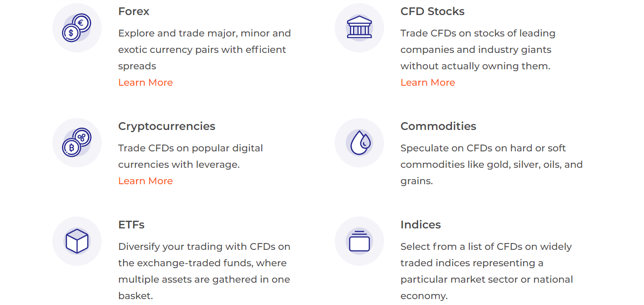This screenshot has height=305, width=644.
Task: Select the Forex heading
Action: [x=134, y=11]
